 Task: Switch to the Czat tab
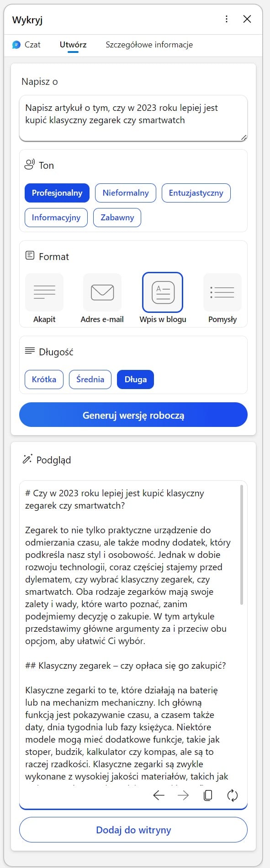tap(26, 45)
